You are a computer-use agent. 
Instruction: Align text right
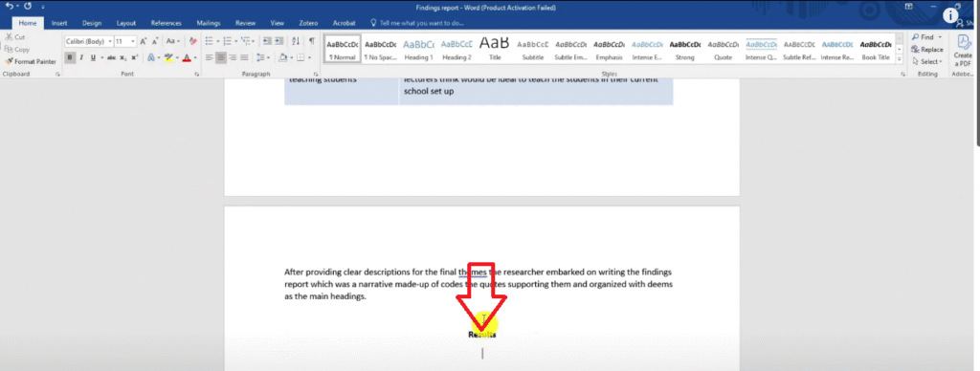click(234, 57)
